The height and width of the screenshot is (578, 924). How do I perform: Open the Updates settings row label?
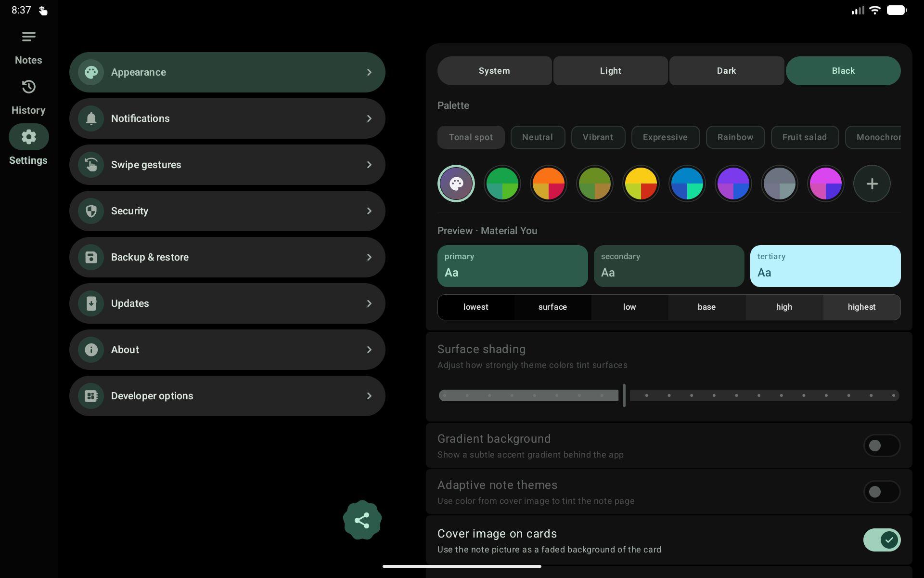[130, 303]
